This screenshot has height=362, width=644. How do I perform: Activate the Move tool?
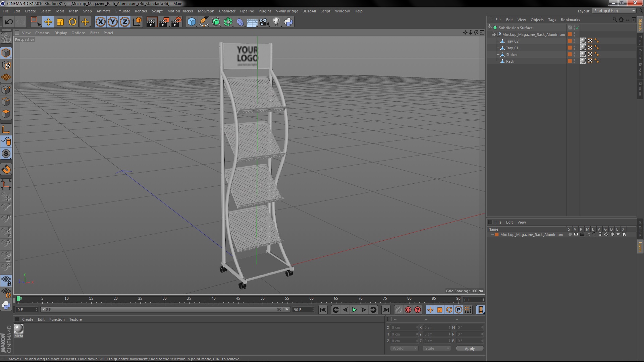tap(48, 22)
